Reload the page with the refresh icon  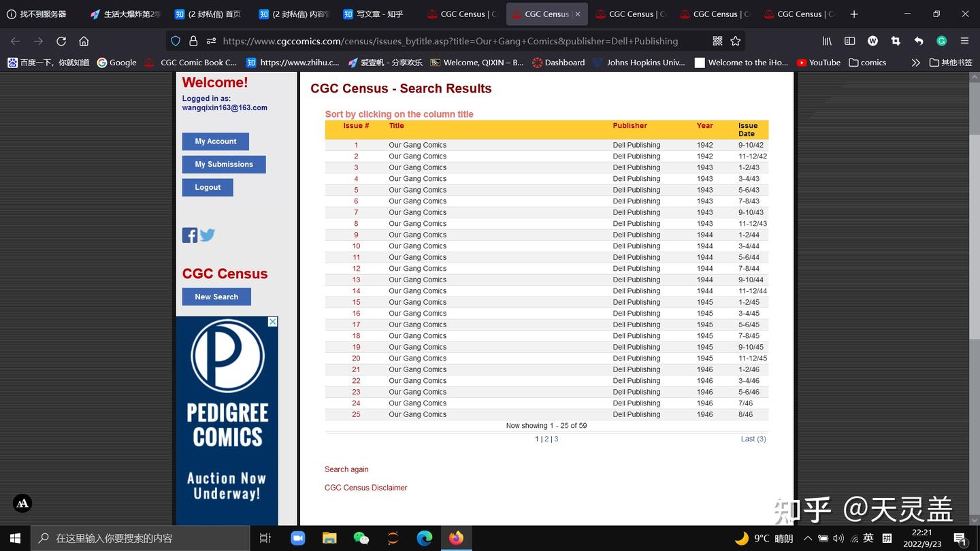(61, 41)
